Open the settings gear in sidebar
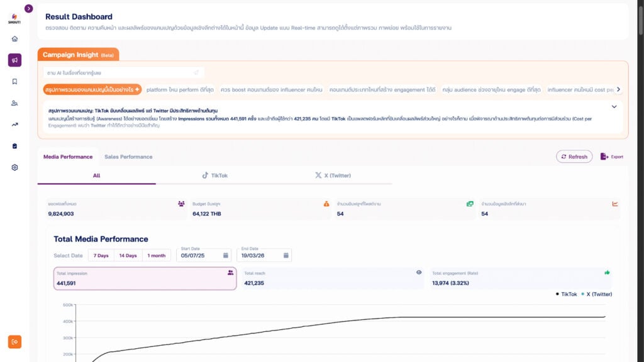The image size is (644, 362). 15,167
